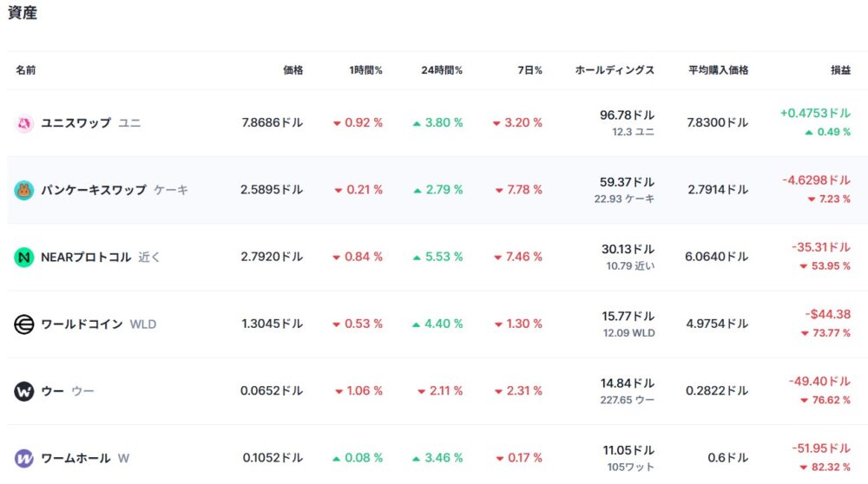This screenshot has width=868, height=484.
Task: Open the ワールドコイン asset link
Action: tap(82, 324)
